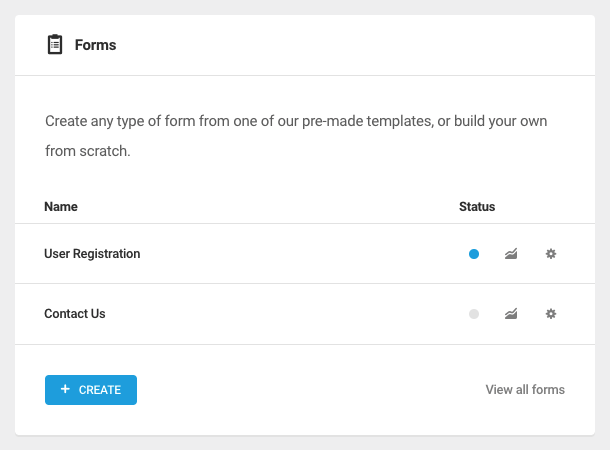610x450 pixels.
Task: Select the form description paragraph text
Action: tap(296, 136)
